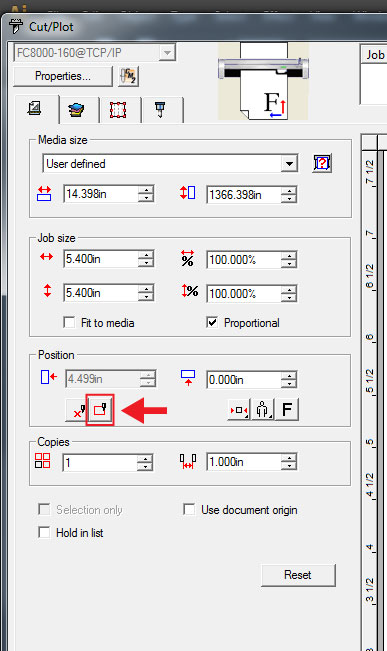
Task: Tick the Use document origin checkbox
Action: 189,509
